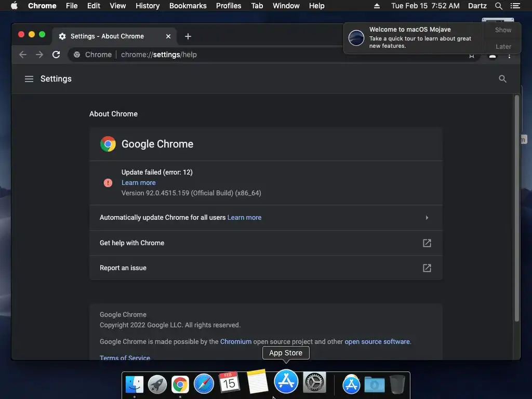This screenshot has height=399, width=532.
Task: Go forward with the forward arrow
Action: pyautogui.click(x=39, y=55)
